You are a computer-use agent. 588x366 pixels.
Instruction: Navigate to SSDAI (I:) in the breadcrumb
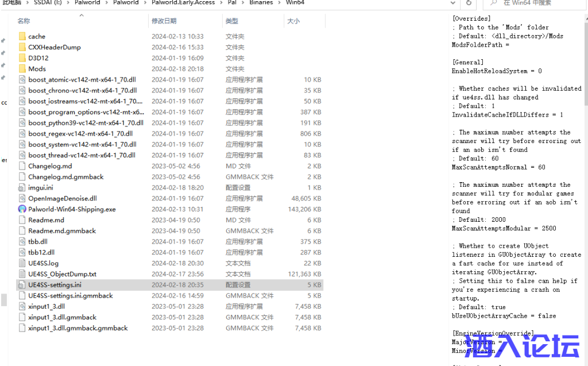(x=50, y=3)
